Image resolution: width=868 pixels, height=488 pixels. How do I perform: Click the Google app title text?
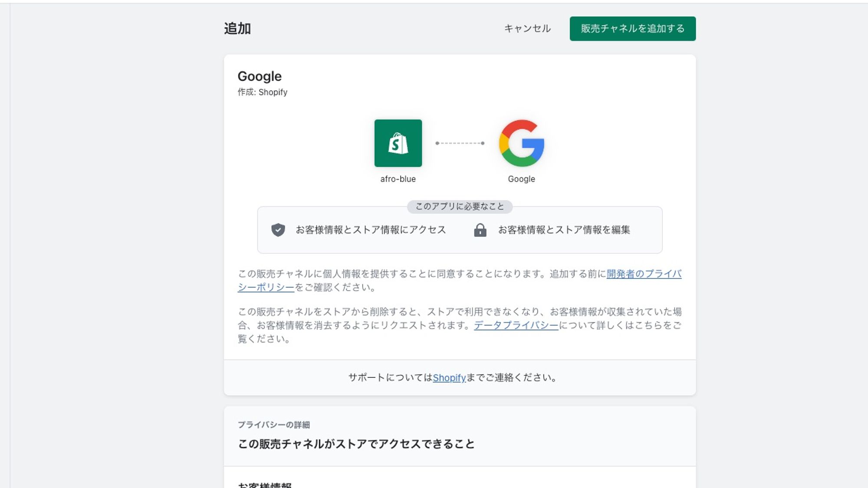260,76
